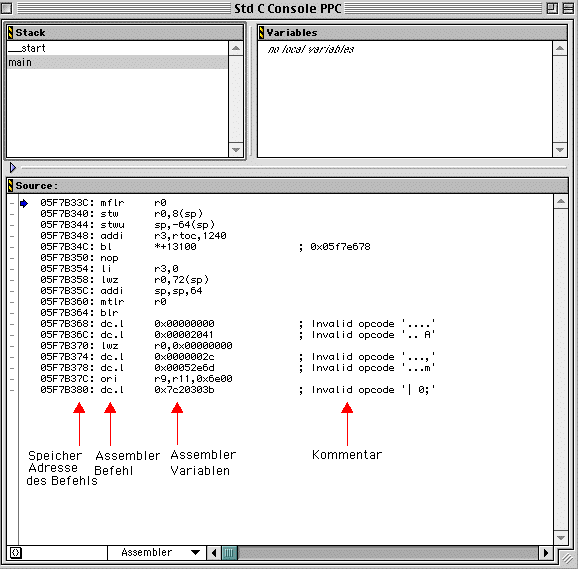The width and height of the screenshot is (578, 569).
Task: Click the window zoom box icon
Action: (552, 8)
